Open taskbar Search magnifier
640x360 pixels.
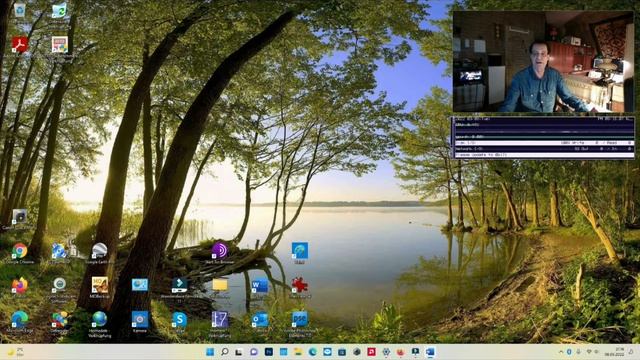[x=224, y=352]
